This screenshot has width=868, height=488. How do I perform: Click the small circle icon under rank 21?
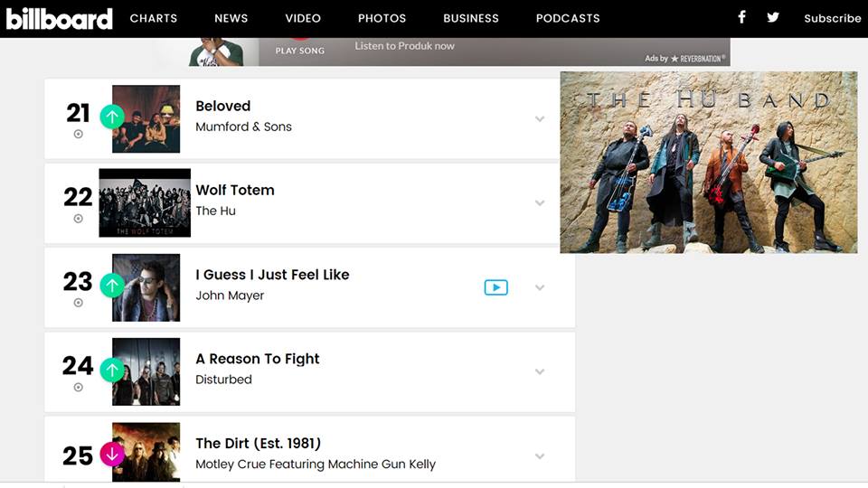click(78, 134)
